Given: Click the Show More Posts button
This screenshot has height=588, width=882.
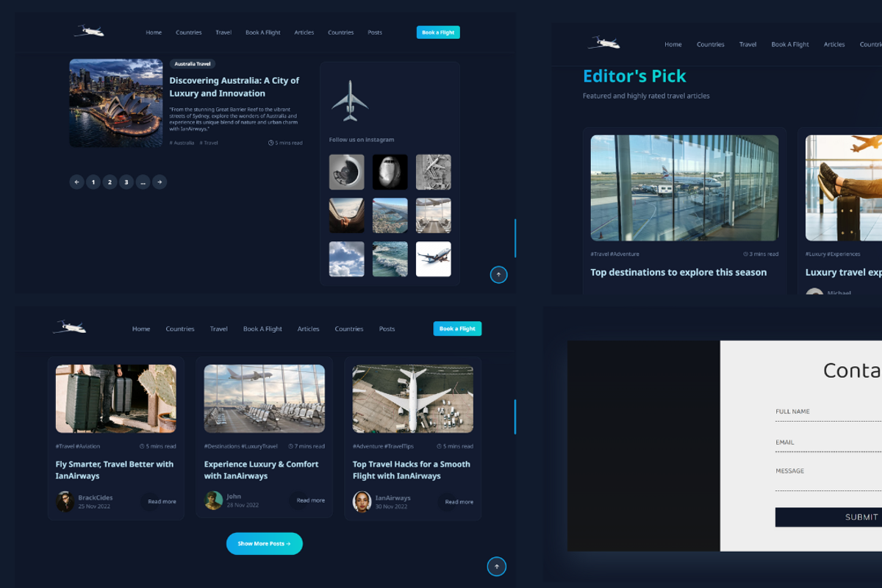Looking at the screenshot, I should pos(265,543).
